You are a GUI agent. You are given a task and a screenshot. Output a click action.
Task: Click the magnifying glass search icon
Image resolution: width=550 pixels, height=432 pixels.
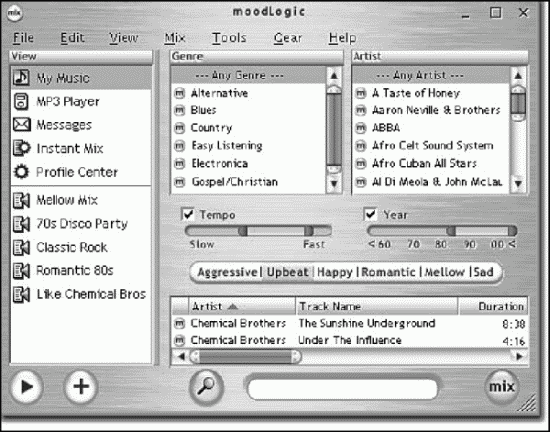(x=206, y=387)
